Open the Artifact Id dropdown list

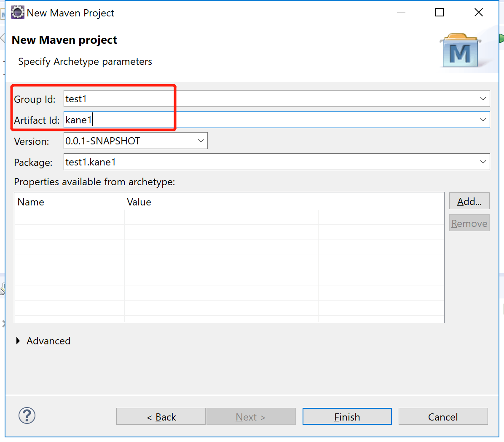(x=483, y=120)
